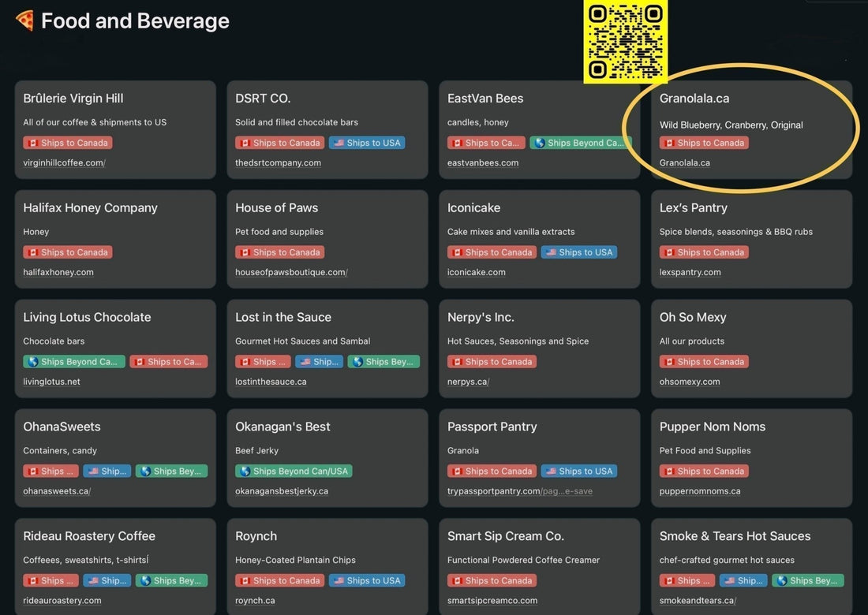Click Ships to Canada tag on Halifax Honey Company
Screen dimensions: 868x615
pyautogui.click(x=68, y=252)
